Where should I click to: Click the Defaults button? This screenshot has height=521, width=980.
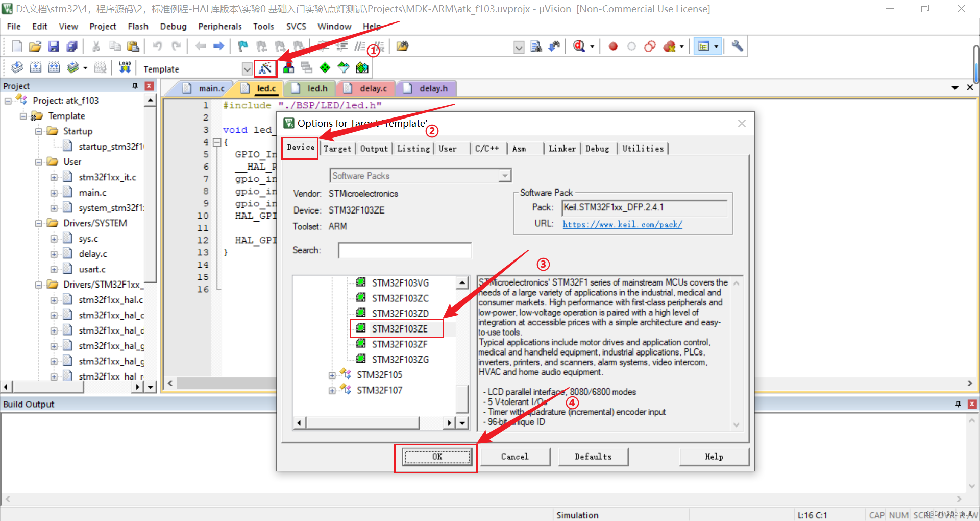[x=593, y=457]
